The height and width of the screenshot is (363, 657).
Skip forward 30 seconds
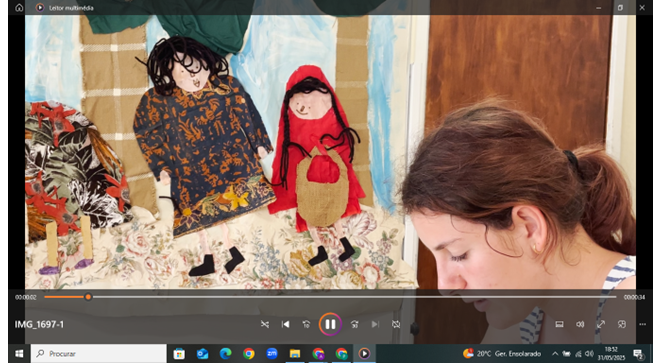(x=354, y=324)
